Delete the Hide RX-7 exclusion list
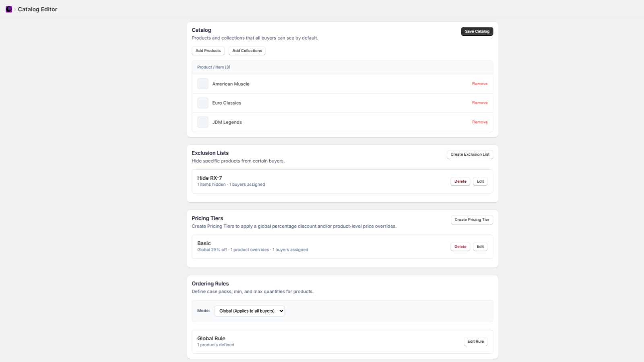644x362 pixels. coord(460,181)
